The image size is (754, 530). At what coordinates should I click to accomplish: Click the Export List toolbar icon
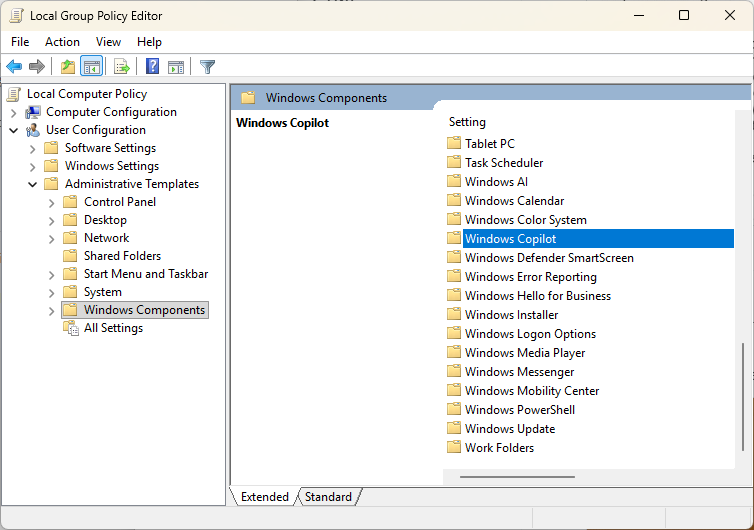click(121, 67)
